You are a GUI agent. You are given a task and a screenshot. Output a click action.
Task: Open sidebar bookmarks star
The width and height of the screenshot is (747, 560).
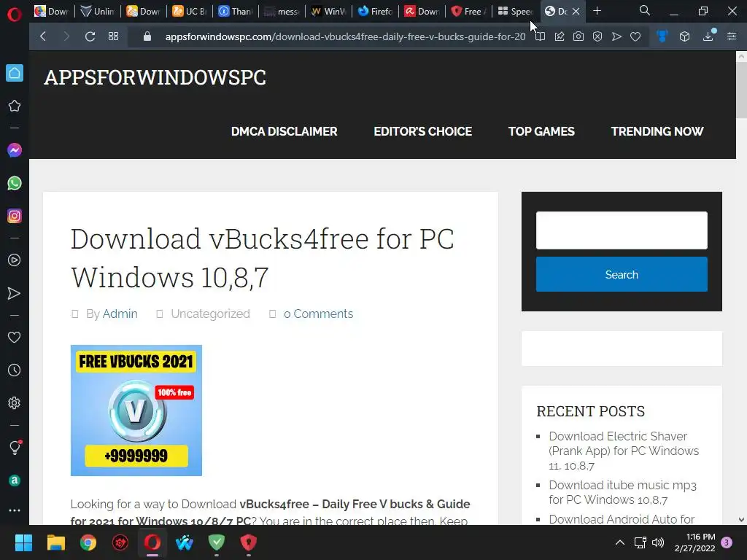15,106
